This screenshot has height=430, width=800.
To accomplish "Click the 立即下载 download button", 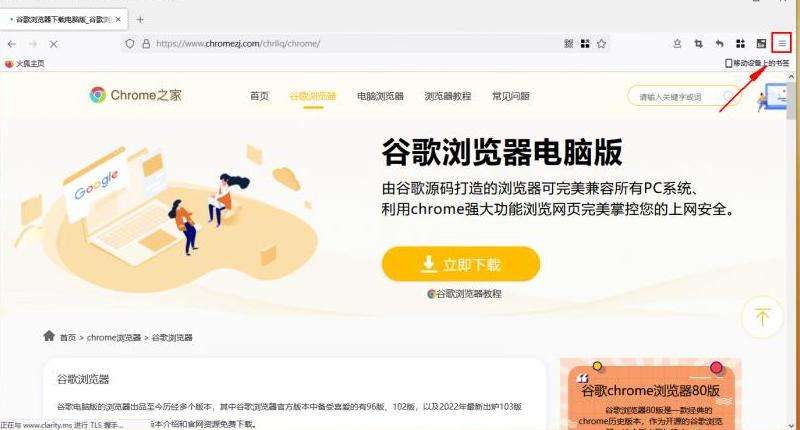I will [461, 264].
